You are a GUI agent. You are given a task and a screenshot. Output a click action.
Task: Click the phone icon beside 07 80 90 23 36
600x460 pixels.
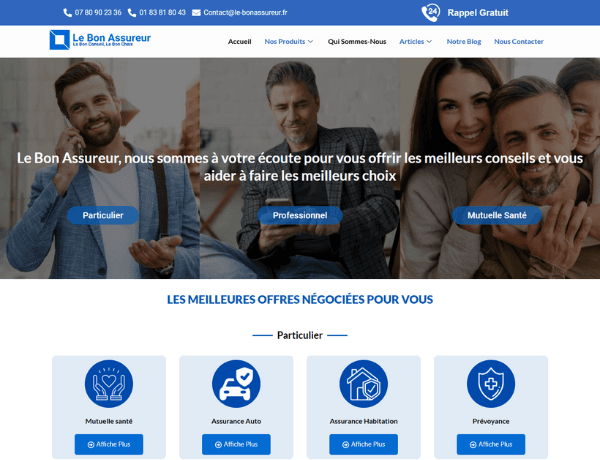[67, 13]
